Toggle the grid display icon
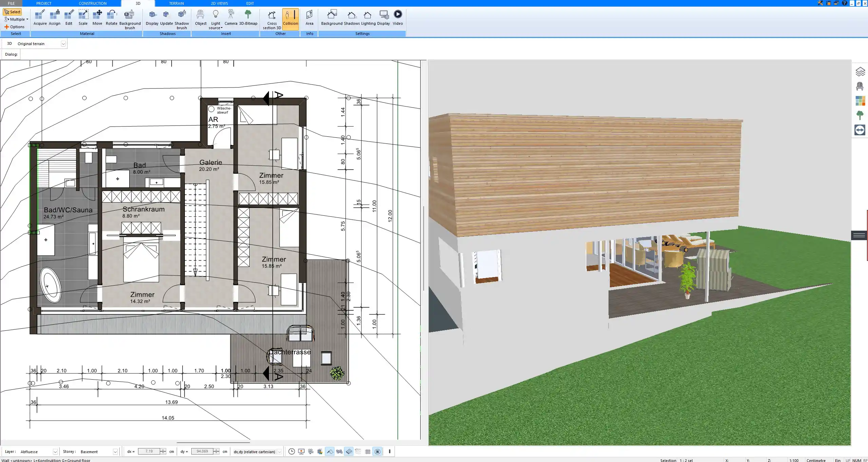Viewport: 868px width, 462px height. (x=368, y=451)
